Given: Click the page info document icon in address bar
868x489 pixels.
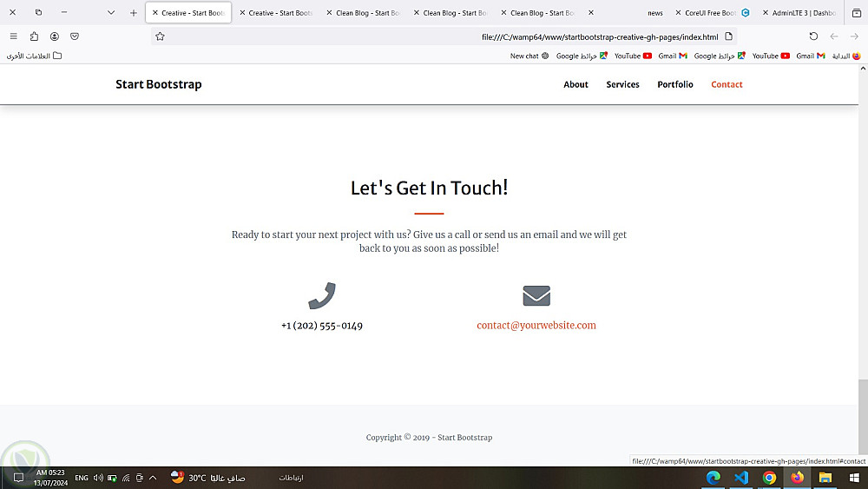Looking at the screenshot, I should [728, 36].
